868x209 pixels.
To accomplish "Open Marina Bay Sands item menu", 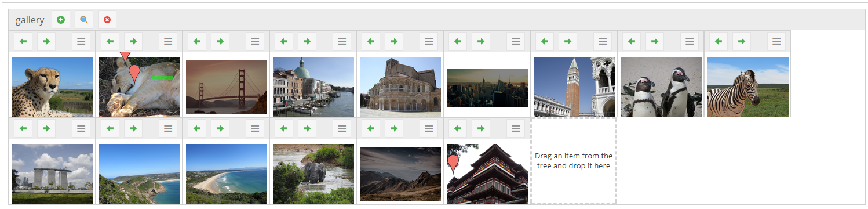I will (x=81, y=128).
